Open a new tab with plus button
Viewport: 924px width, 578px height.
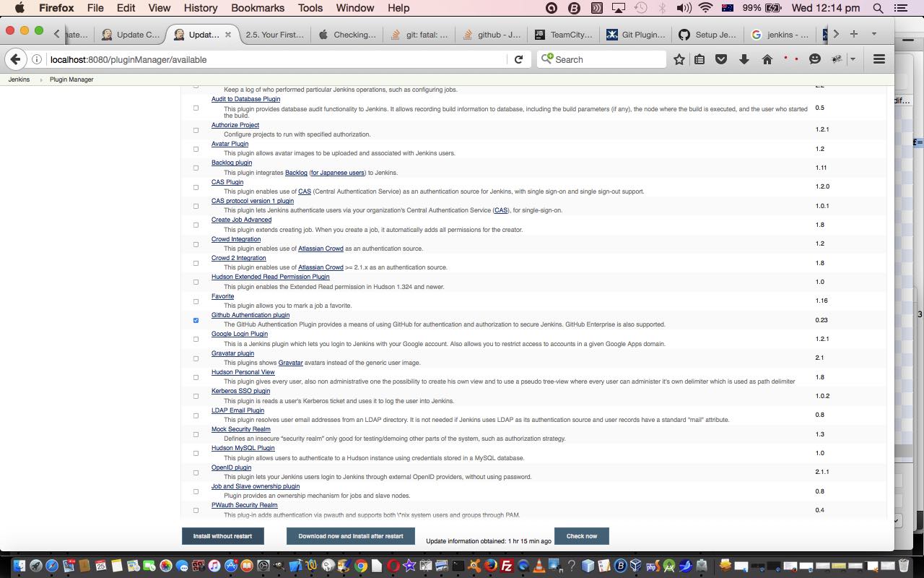[x=854, y=34]
